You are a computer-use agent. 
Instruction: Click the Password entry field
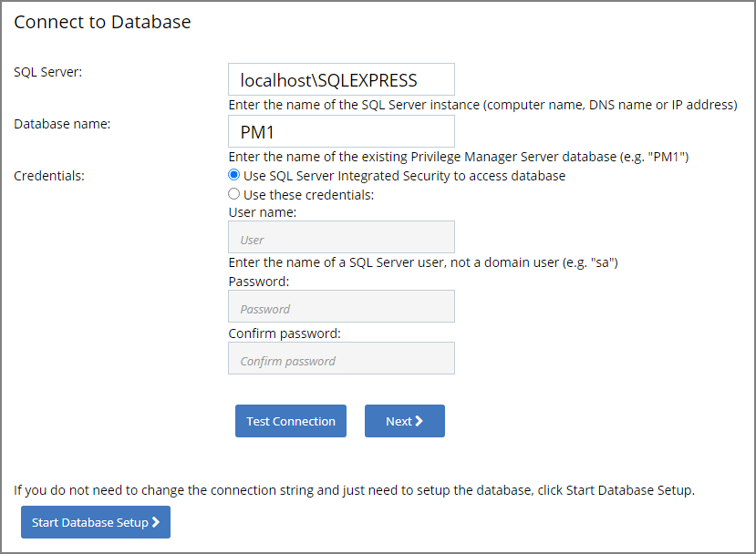pos(341,306)
